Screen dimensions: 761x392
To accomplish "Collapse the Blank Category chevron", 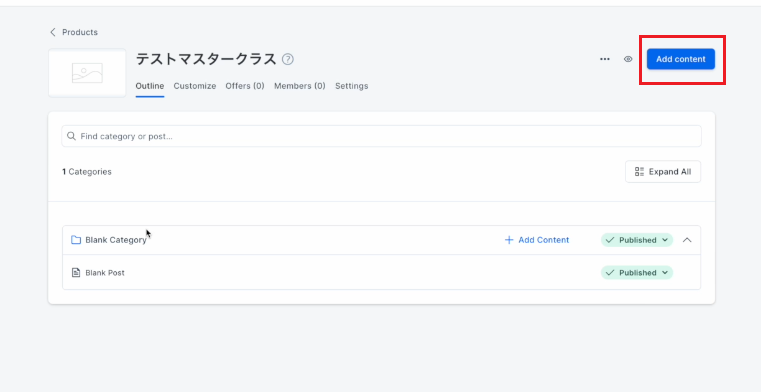I will coord(687,240).
